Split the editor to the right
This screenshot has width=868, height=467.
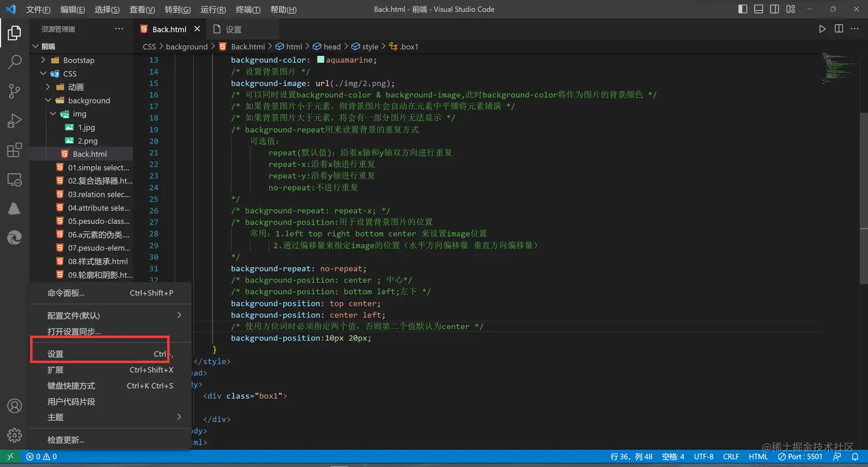tap(839, 29)
